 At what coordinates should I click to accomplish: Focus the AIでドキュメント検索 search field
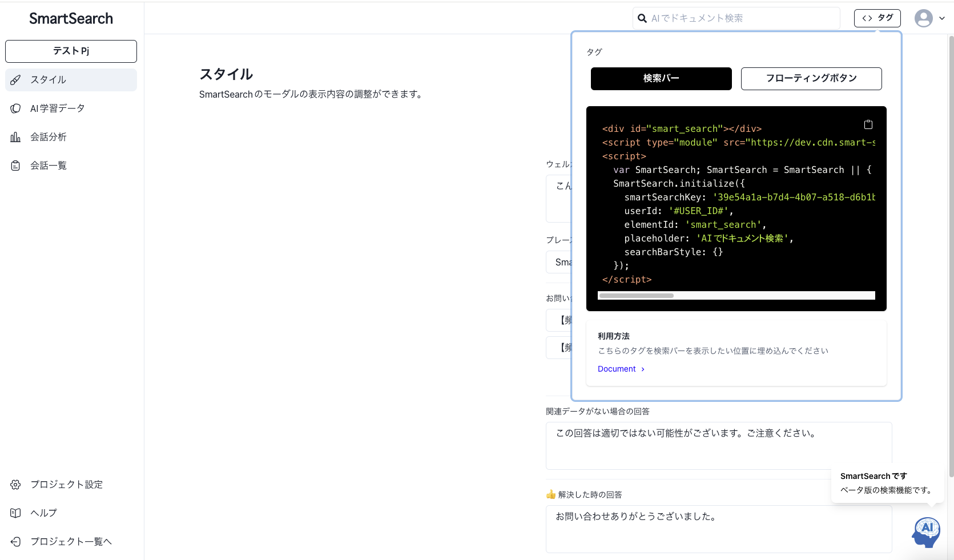(x=736, y=18)
